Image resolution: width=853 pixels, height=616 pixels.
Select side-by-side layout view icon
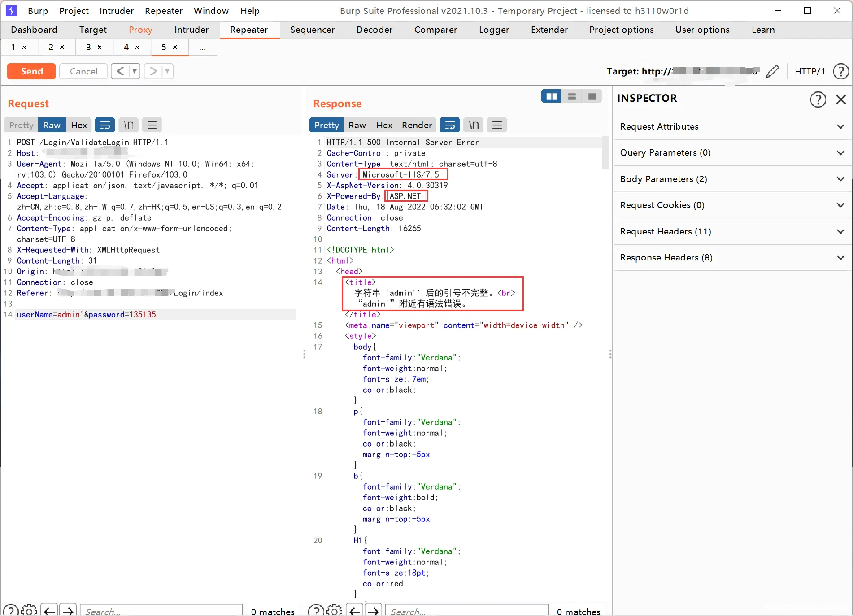tap(551, 96)
